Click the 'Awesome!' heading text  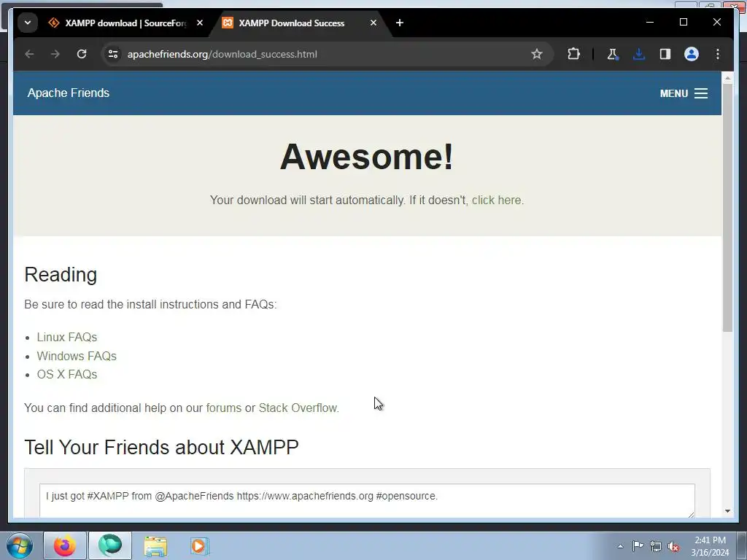click(x=366, y=156)
